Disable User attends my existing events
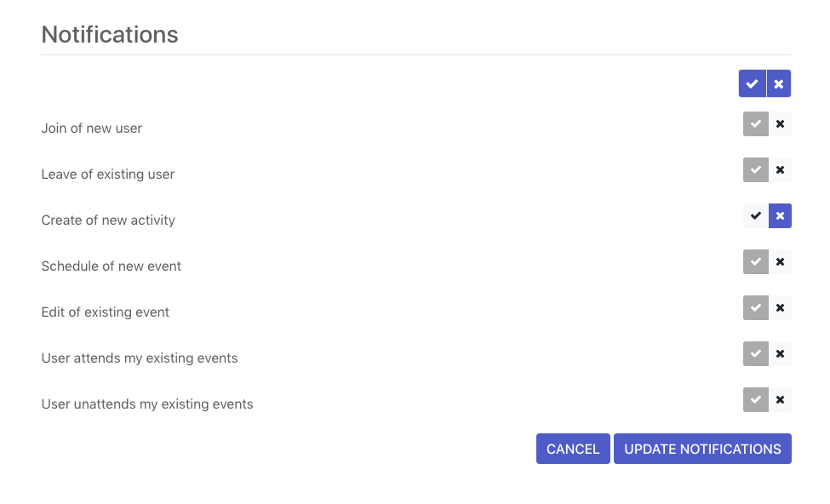 click(781, 354)
